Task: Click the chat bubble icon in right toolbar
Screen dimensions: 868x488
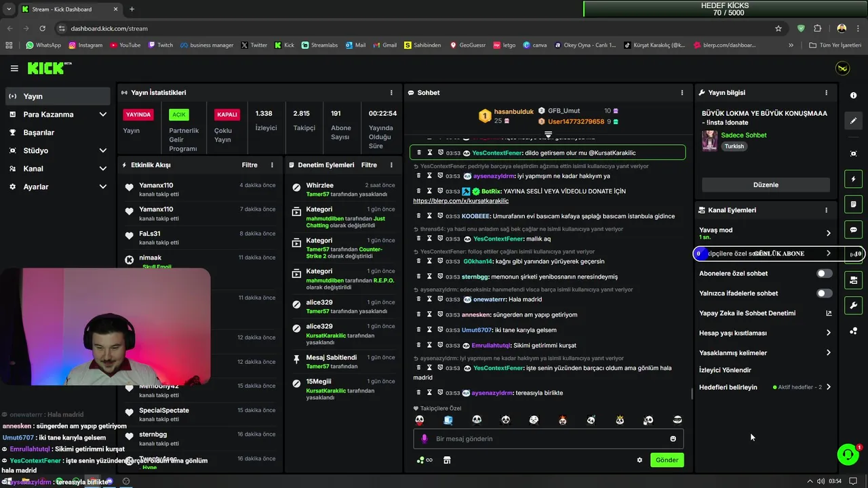Action: tap(853, 230)
